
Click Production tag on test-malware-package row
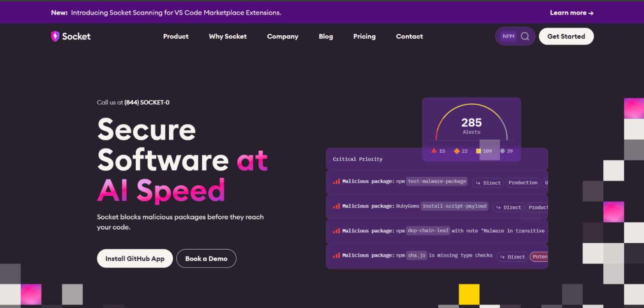523,183
